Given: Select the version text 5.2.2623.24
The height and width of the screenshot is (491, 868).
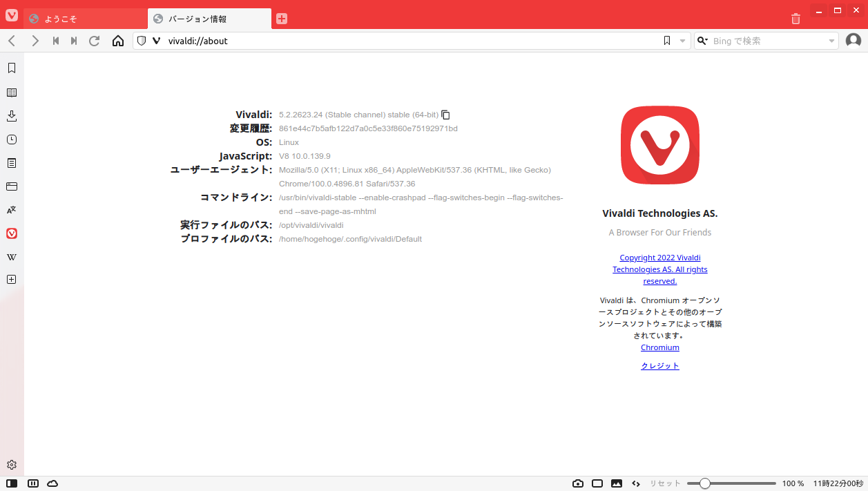Looking at the screenshot, I should (300, 115).
